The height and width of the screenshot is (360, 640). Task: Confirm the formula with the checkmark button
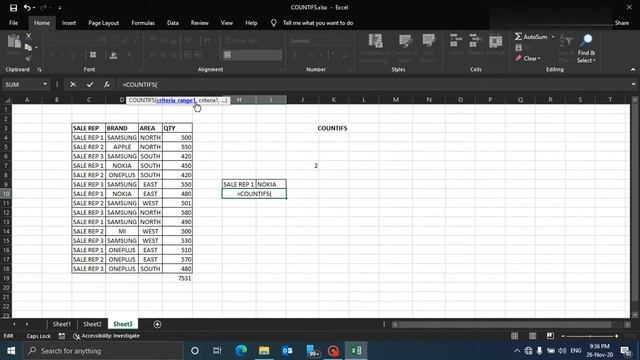coord(90,84)
